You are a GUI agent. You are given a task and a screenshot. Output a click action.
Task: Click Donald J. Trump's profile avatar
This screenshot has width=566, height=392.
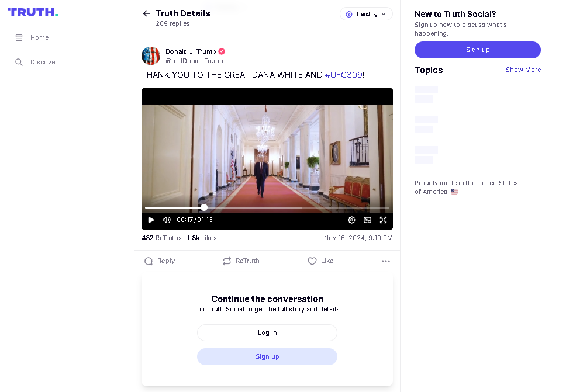[151, 56]
